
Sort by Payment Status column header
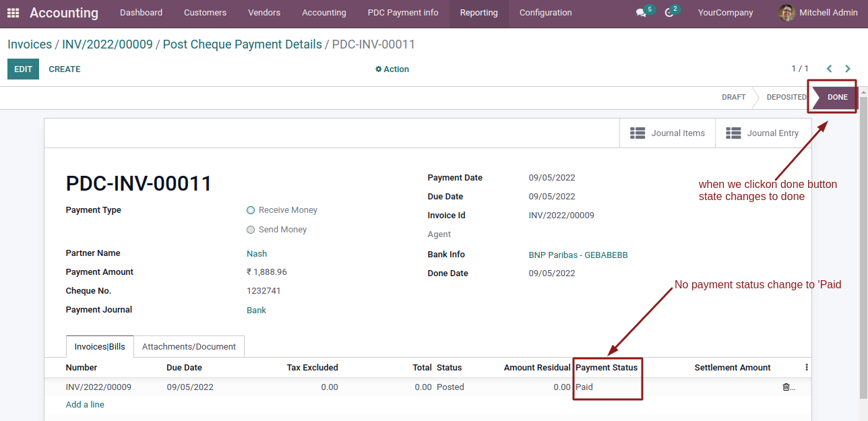pos(607,368)
